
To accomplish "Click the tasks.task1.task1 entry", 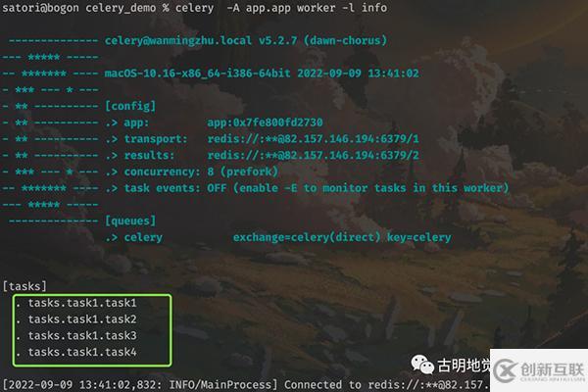I will pos(82,303).
